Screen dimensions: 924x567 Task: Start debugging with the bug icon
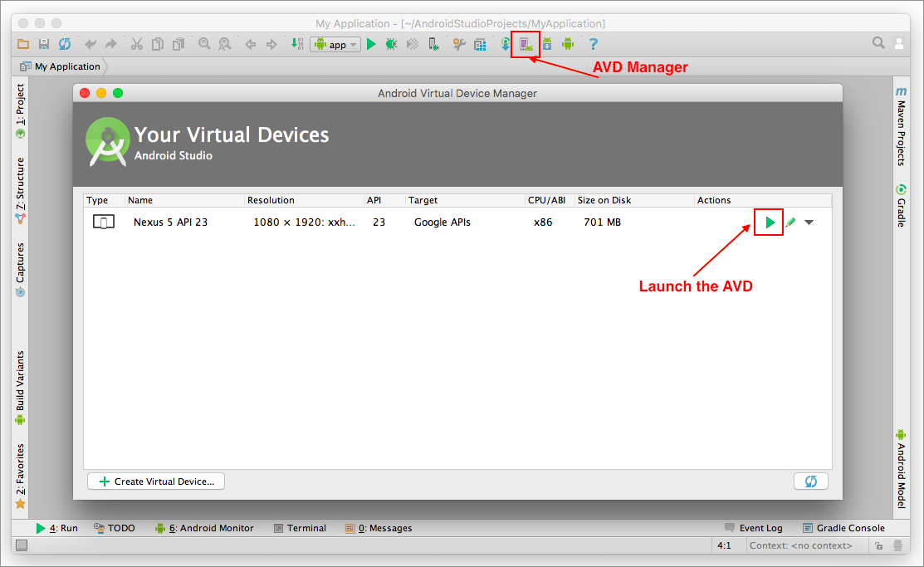click(392, 44)
